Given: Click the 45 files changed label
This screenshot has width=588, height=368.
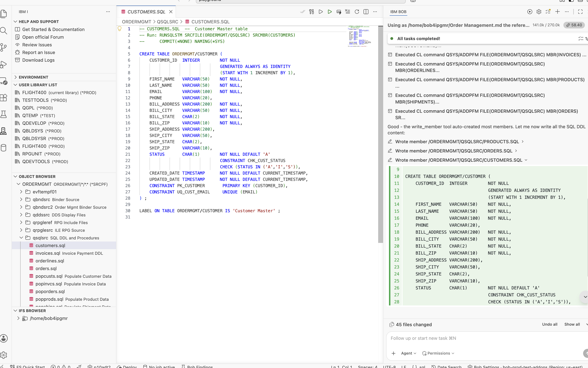Looking at the screenshot, I should (414, 324).
